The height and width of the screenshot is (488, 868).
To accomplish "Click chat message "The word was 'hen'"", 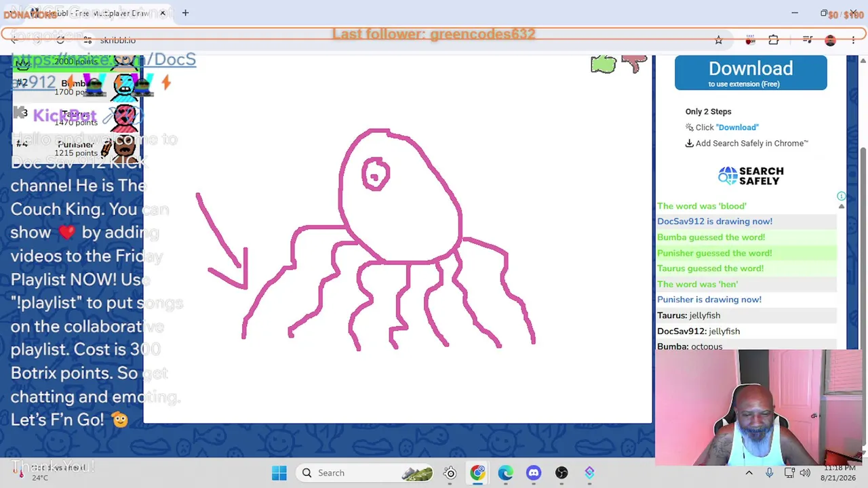I will tap(697, 285).
